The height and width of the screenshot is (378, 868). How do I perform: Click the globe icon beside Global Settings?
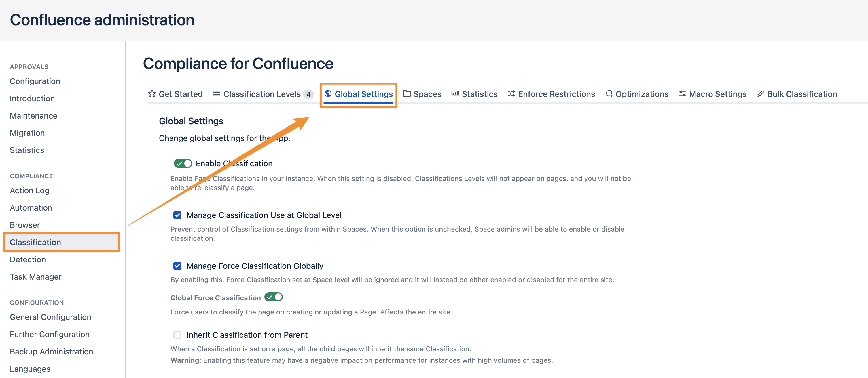click(328, 94)
